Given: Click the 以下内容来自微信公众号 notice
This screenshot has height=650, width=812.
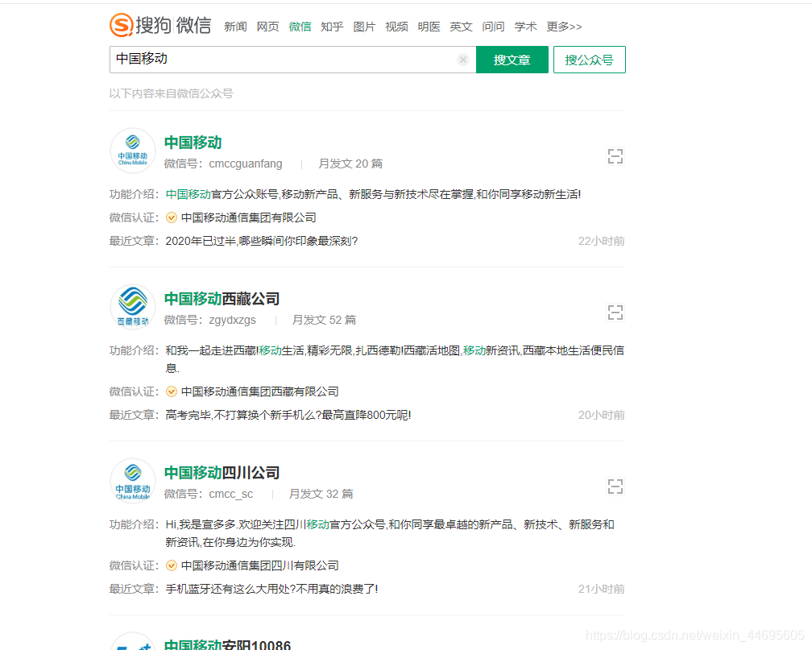Looking at the screenshot, I should point(172,93).
